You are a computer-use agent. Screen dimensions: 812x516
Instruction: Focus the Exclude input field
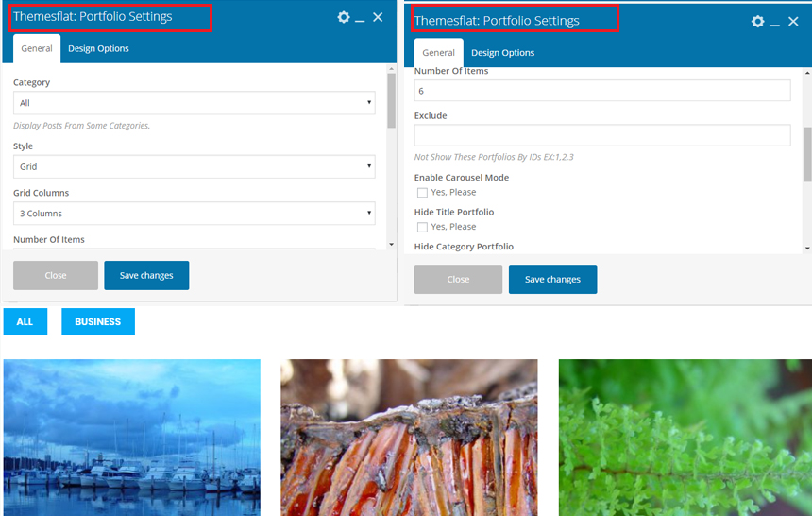click(x=602, y=135)
